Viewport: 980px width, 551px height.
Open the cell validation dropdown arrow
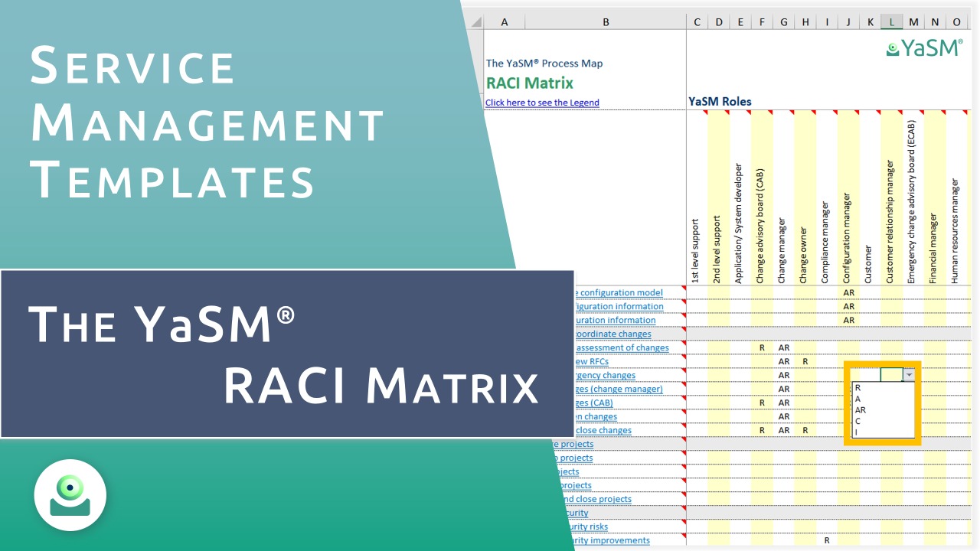coord(909,375)
